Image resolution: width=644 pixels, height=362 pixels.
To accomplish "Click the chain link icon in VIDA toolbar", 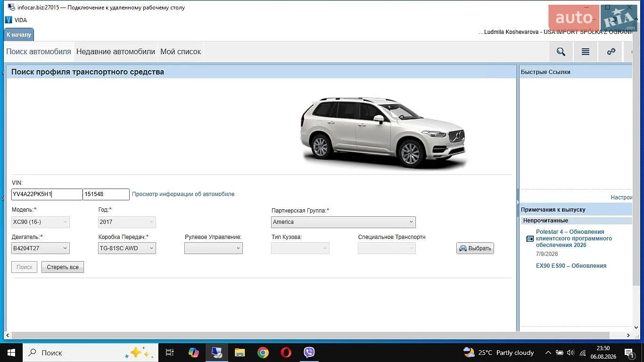I will point(611,52).
